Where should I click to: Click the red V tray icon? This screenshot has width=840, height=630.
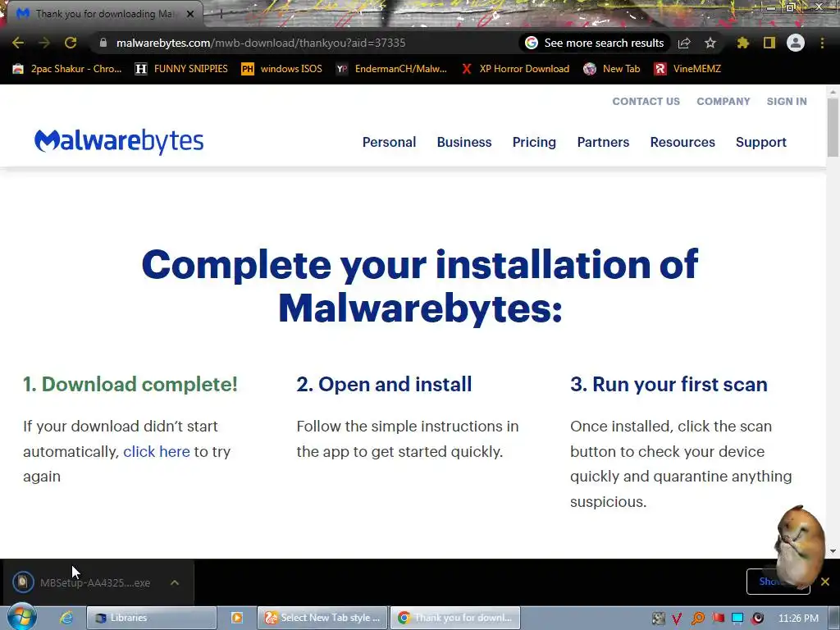[x=677, y=619]
